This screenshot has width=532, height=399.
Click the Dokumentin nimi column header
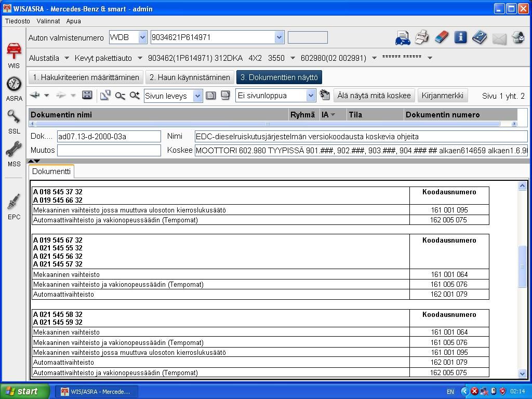[x=159, y=115]
